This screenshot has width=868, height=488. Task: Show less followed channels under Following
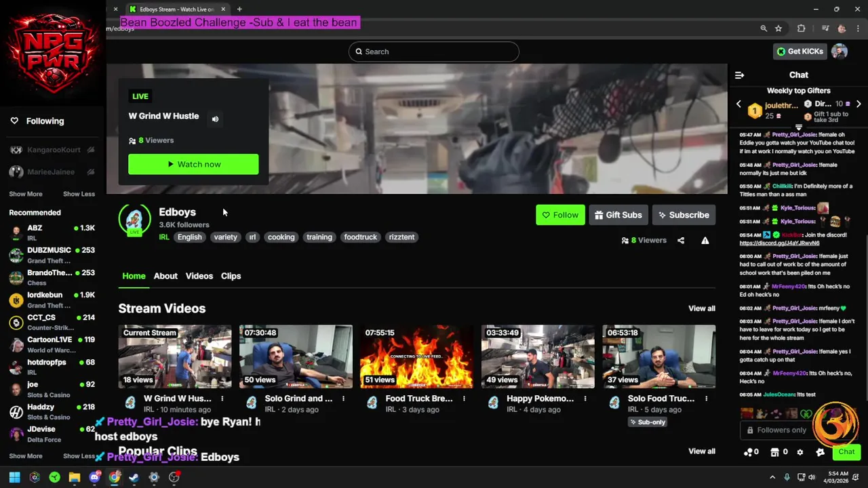[x=79, y=194]
